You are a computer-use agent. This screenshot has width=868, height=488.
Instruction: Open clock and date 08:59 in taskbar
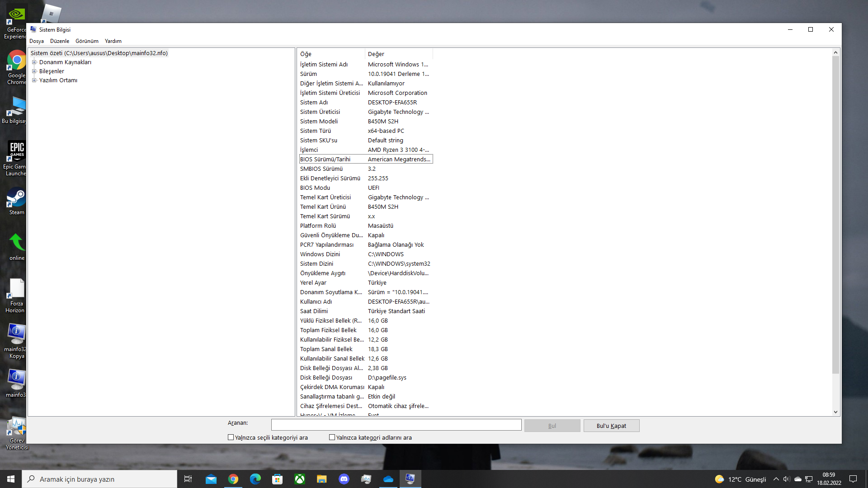click(x=829, y=479)
